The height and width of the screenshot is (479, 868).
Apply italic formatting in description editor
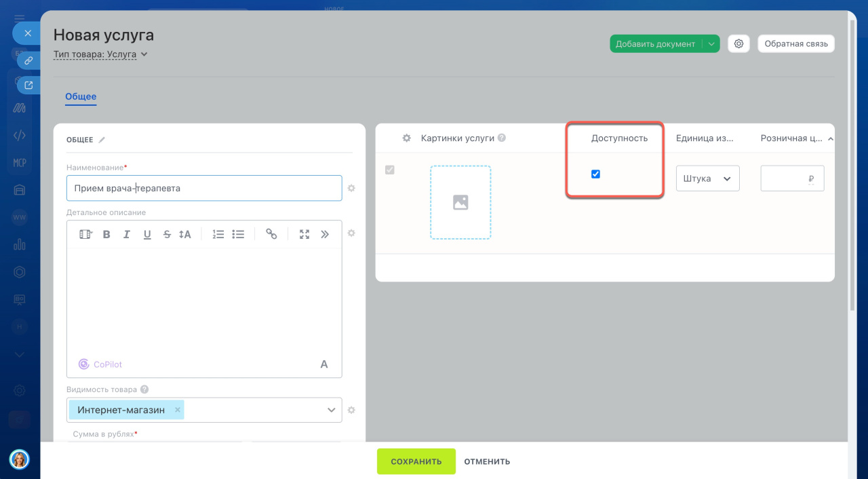tap(126, 234)
